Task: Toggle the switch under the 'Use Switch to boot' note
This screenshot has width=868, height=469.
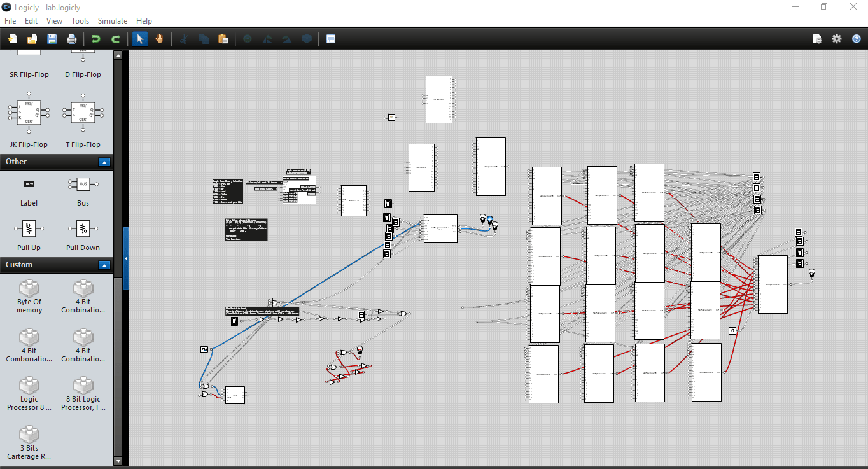Action: [234, 321]
